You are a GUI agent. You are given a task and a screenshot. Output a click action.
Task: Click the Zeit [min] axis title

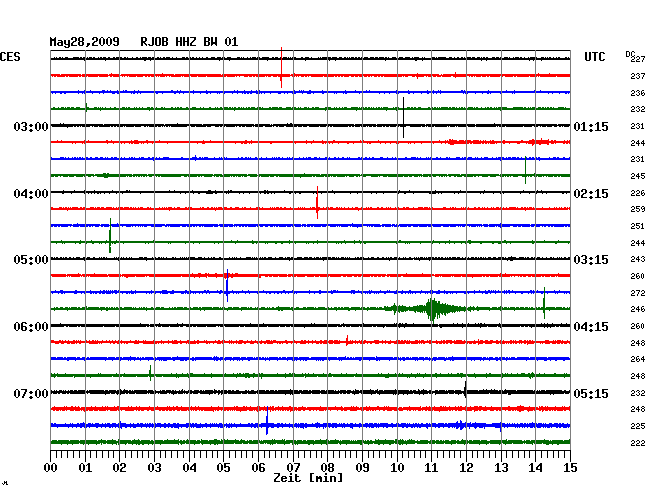tap(308, 478)
